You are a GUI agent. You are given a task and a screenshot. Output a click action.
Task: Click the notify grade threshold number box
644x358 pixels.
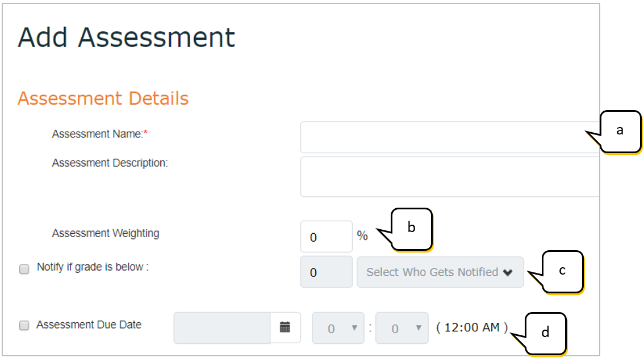click(x=326, y=273)
